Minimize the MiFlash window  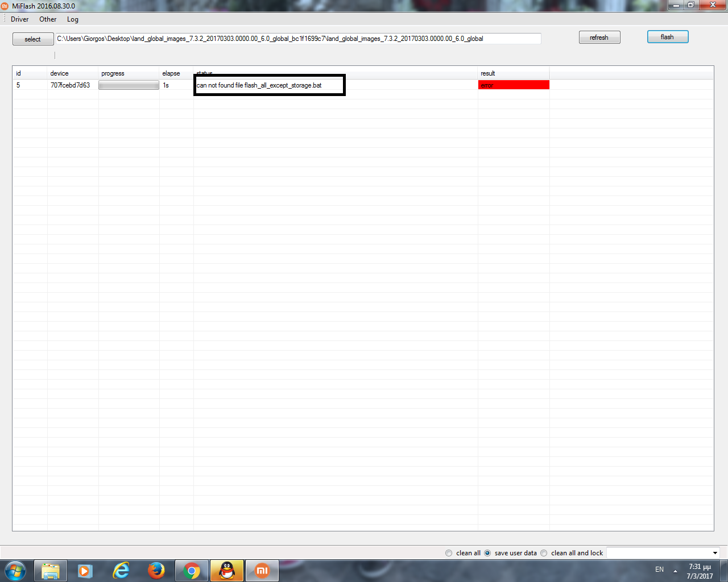pyautogui.click(x=676, y=5)
